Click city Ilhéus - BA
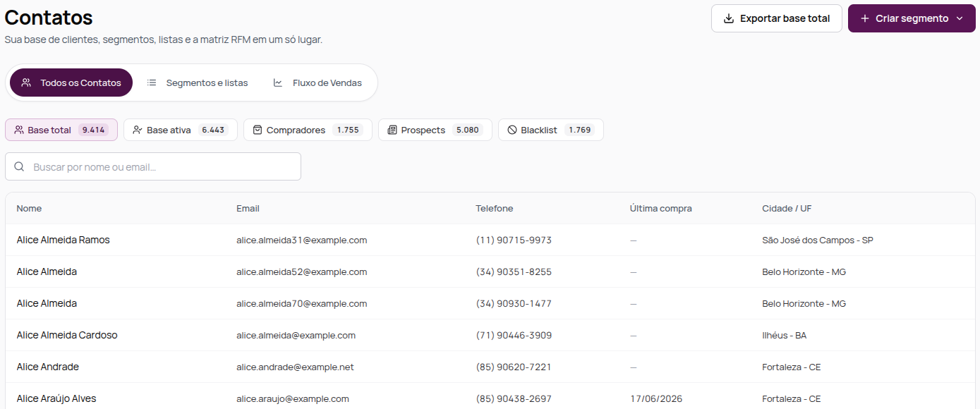The height and width of the screenshot is (409, 980). click(784, 335)
